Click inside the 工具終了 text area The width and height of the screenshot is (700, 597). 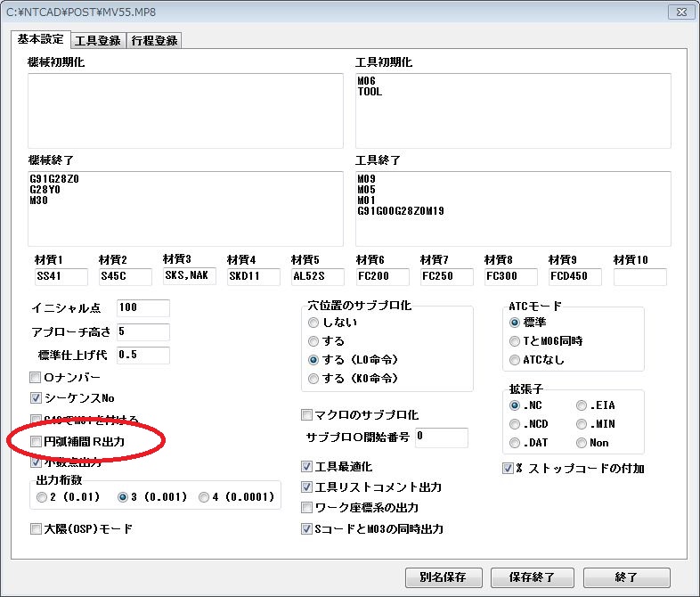(513, 209)
